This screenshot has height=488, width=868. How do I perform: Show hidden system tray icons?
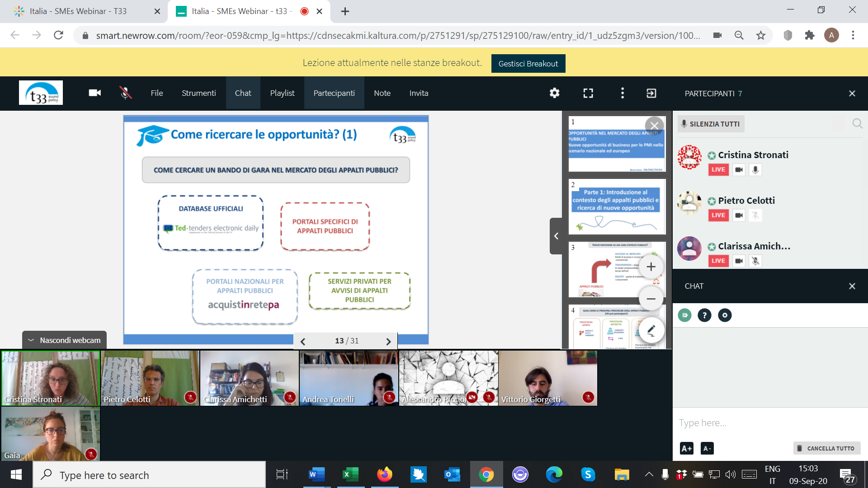[649, 474]
